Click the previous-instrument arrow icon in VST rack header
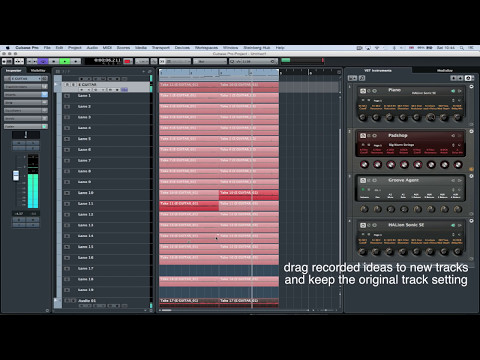This screenshot has width=480, height=360. [453, 78]
